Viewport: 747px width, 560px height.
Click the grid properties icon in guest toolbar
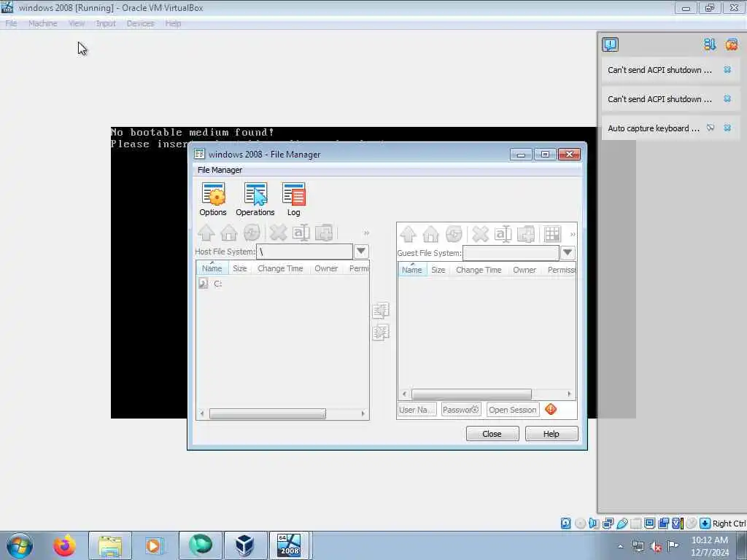point(553,234)
